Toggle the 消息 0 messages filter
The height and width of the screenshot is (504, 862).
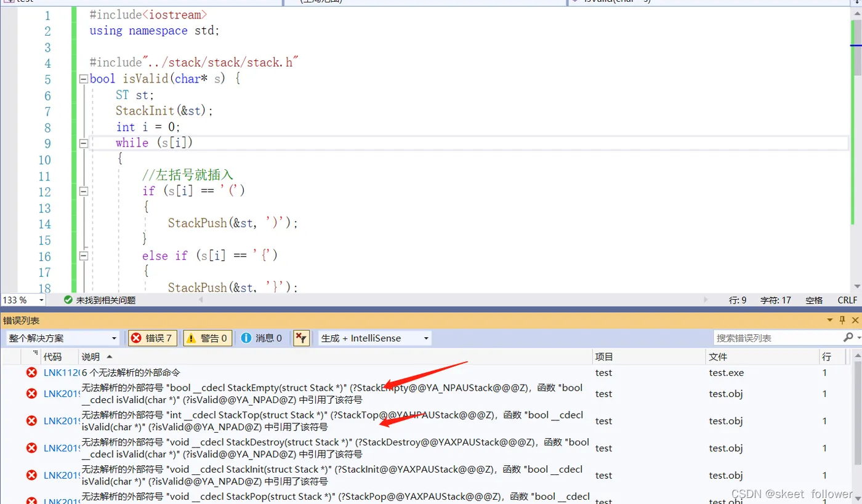(x=262, y=338)
